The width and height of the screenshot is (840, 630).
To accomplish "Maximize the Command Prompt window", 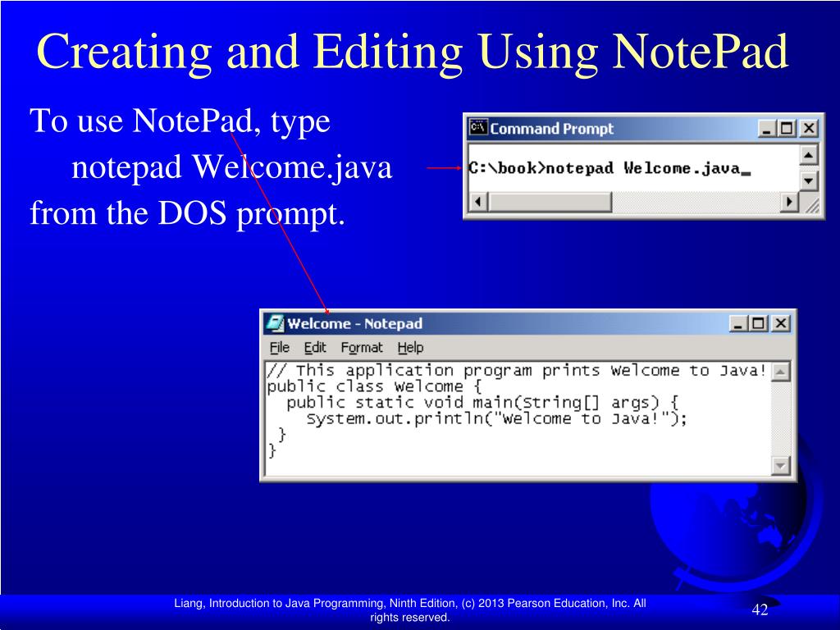I will (x=787, y=129).
